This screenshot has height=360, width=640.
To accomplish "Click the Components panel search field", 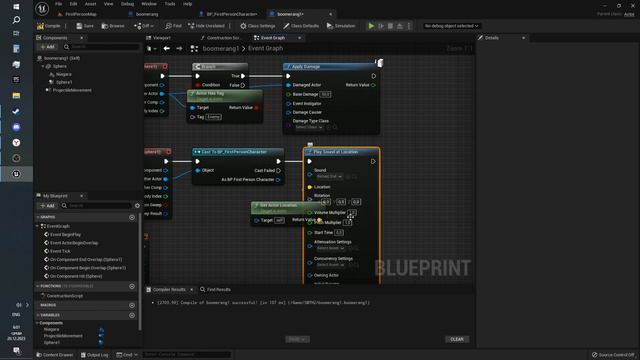I will pyautogui.click(x=101, y=47).
